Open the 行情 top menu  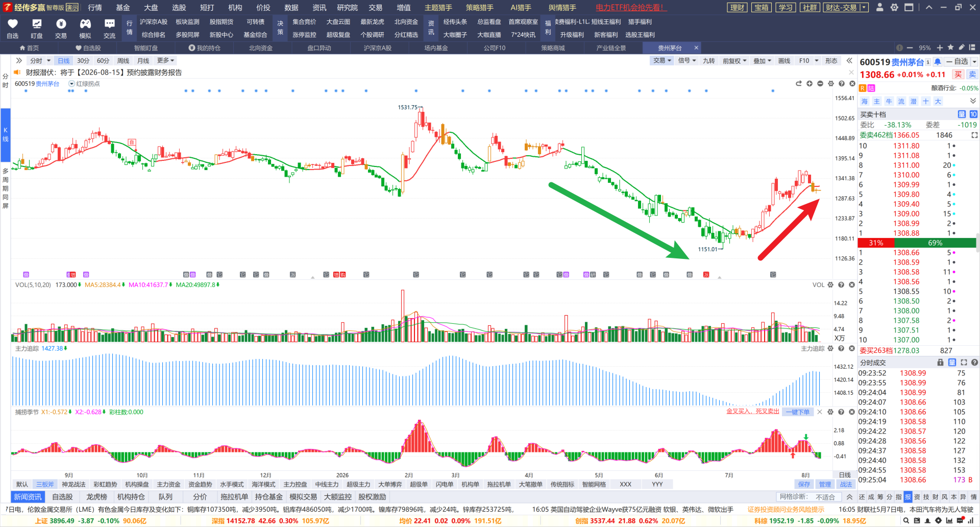[x=95, y=7]
